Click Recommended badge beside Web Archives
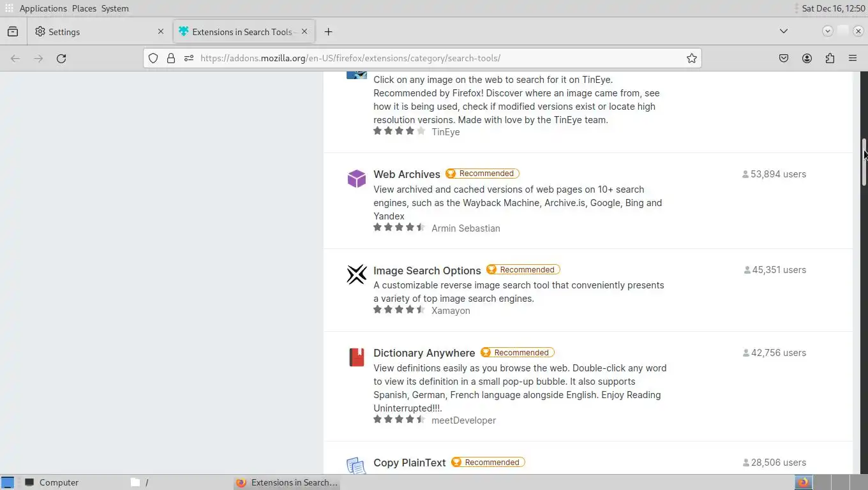This screenshot has width=868, height=490. tap(483, 174)
